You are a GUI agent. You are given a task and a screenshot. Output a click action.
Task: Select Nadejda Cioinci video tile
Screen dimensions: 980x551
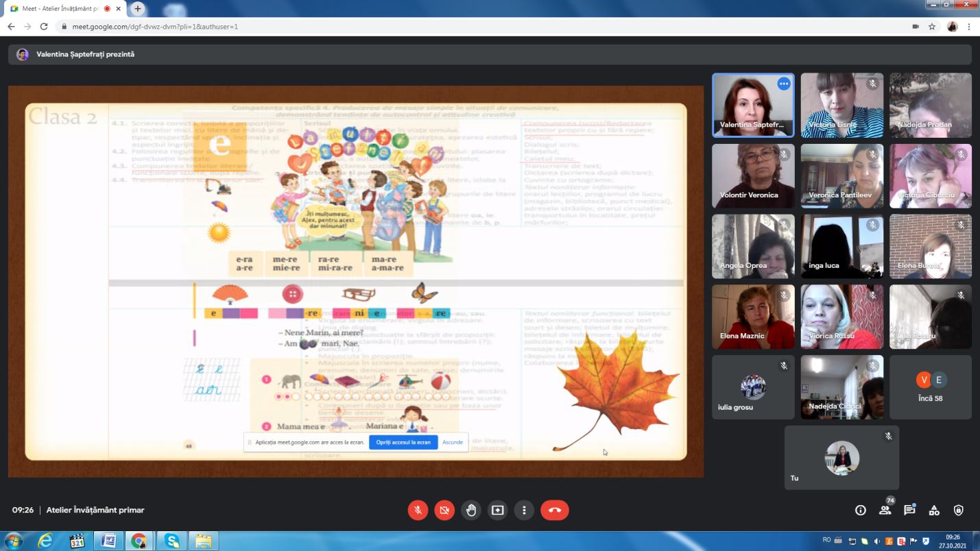[x=841, y=387]
